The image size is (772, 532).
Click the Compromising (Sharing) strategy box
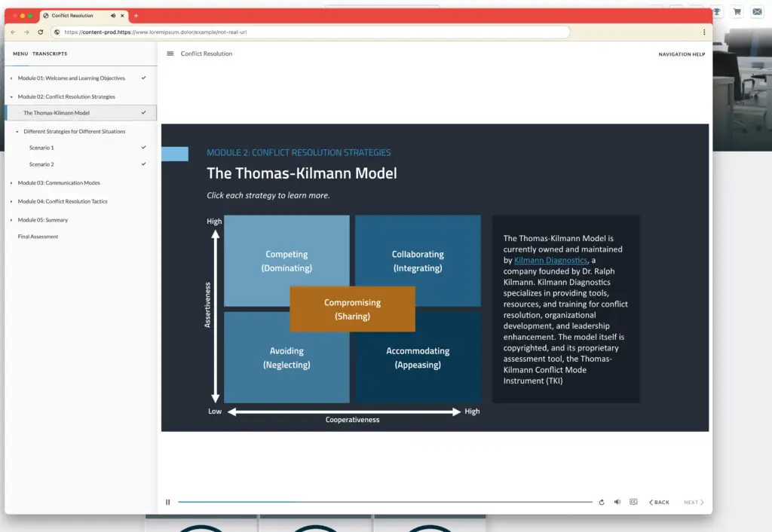coord(352,309)
